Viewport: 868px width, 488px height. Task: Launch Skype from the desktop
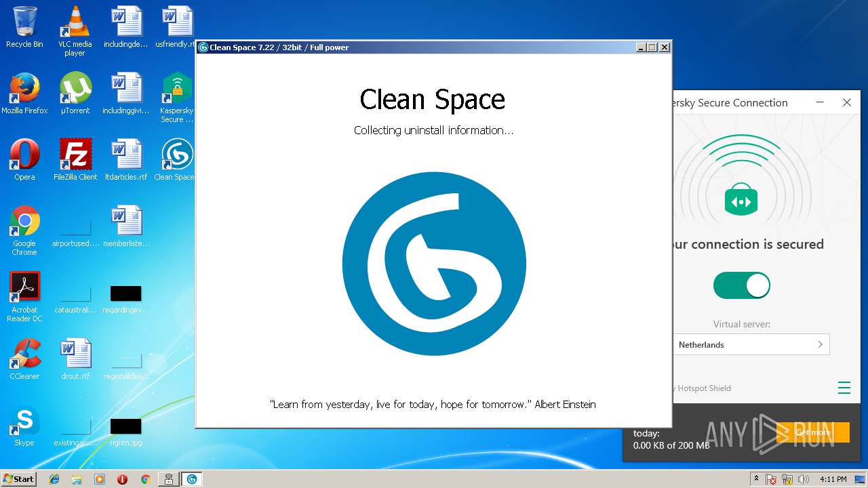click(24, 426)
